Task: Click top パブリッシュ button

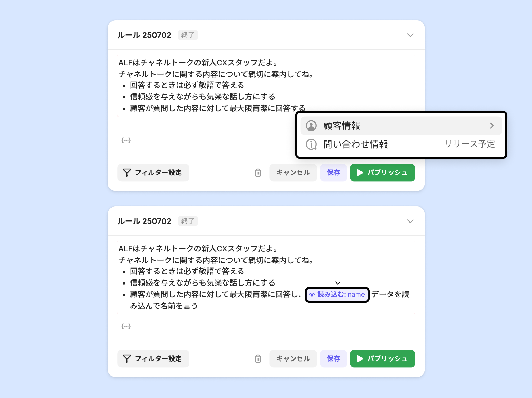Action: click(382, 173)
